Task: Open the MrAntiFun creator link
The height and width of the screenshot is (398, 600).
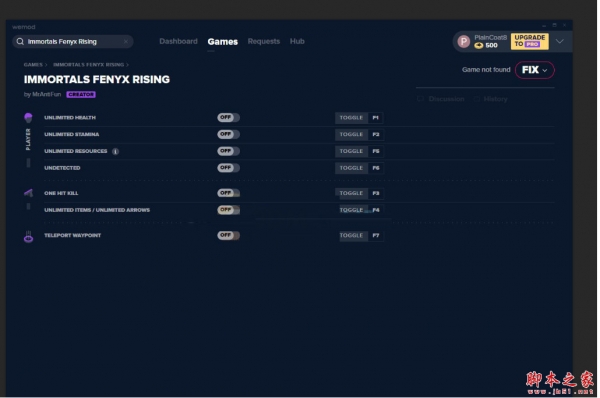Action: pos(47,94)
